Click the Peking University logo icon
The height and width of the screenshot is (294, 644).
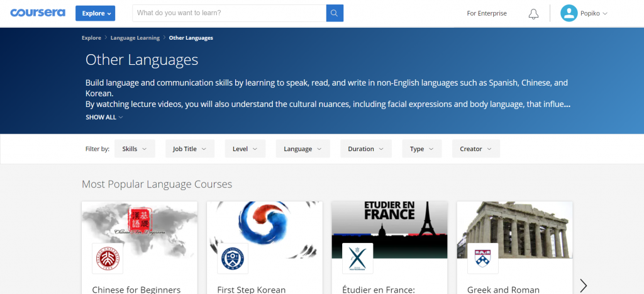(x=108, y=258)
